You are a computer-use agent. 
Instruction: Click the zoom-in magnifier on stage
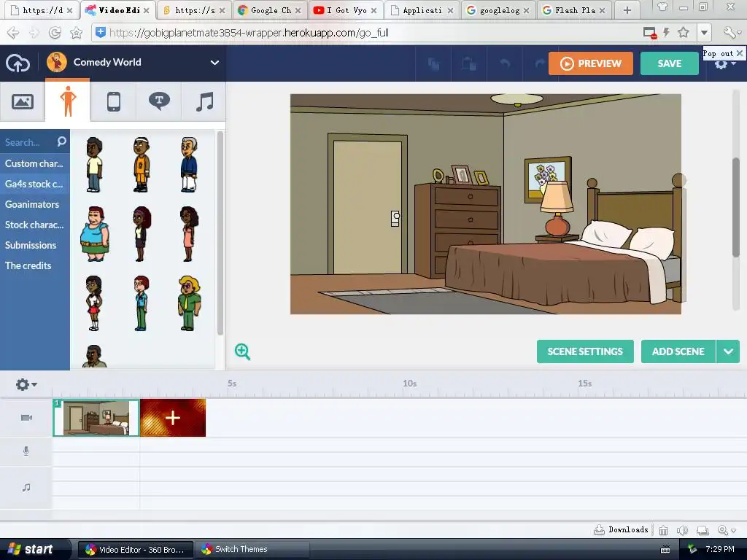click(x=242, y=352)
